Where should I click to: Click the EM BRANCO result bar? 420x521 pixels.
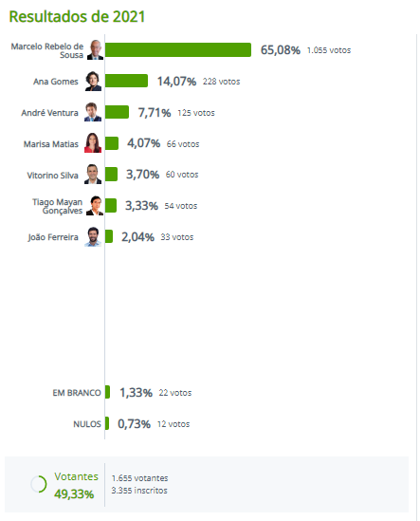(x=107, y=392)
